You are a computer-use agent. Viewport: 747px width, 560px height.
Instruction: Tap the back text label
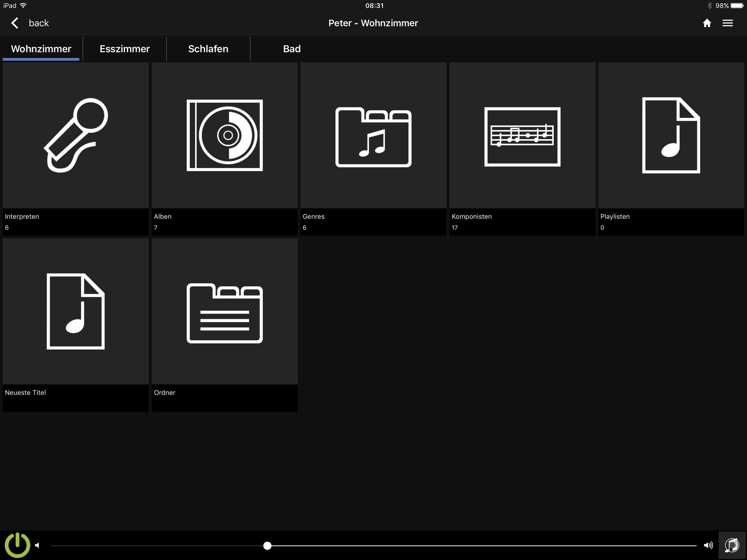(39, 23)
